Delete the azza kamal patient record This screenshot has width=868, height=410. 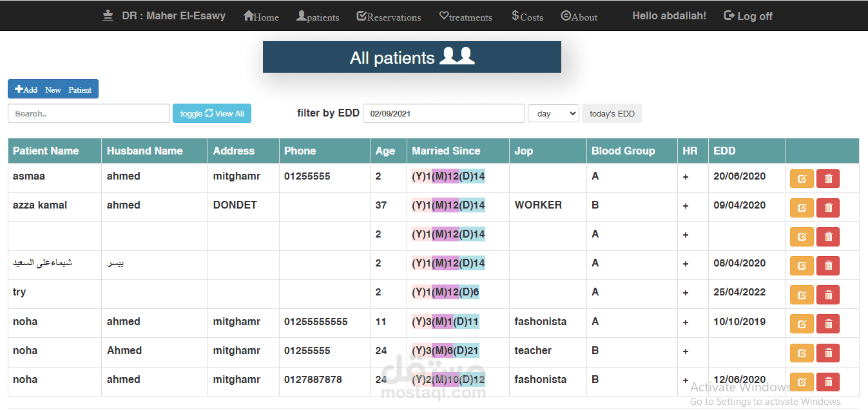pos(828,208)
